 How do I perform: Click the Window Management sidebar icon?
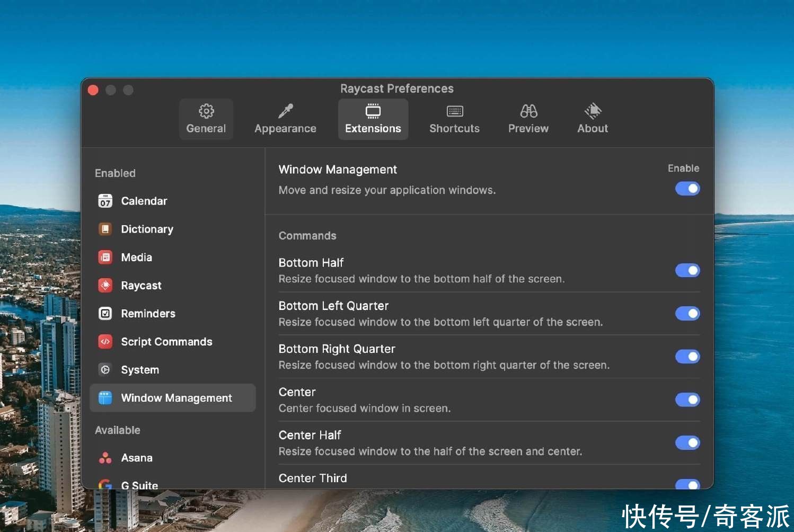pos(105,397)
